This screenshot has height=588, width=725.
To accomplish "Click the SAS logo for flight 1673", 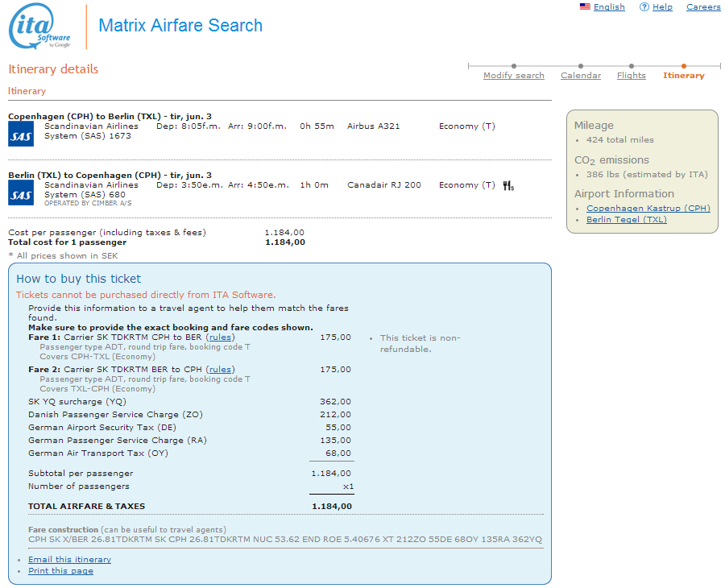I will pyautogui.click(x=21, y=134).
